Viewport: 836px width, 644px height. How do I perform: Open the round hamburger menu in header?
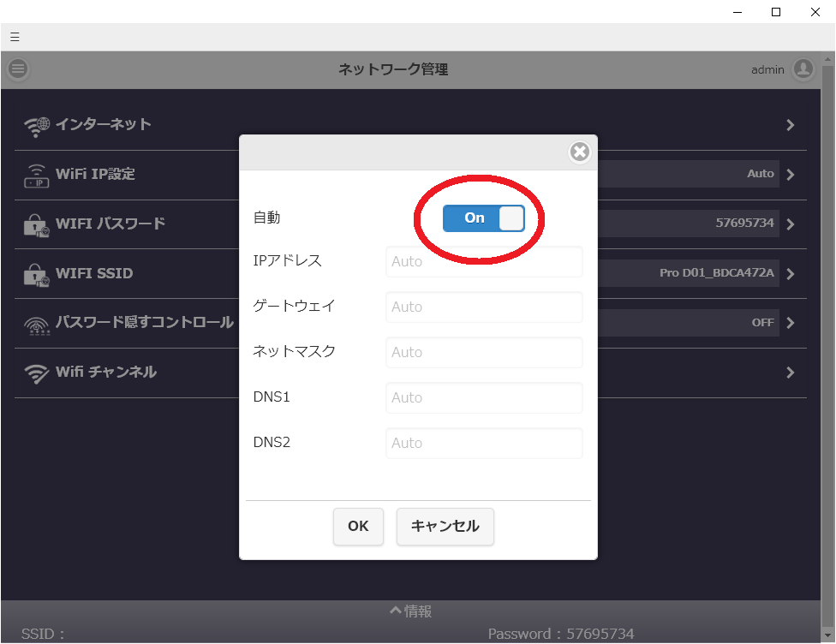[x=18, y=69]
